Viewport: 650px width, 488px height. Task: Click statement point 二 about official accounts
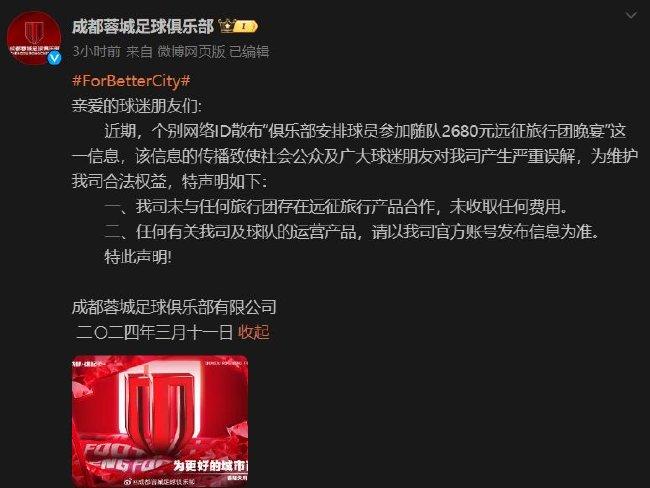[x=352, y=231]
